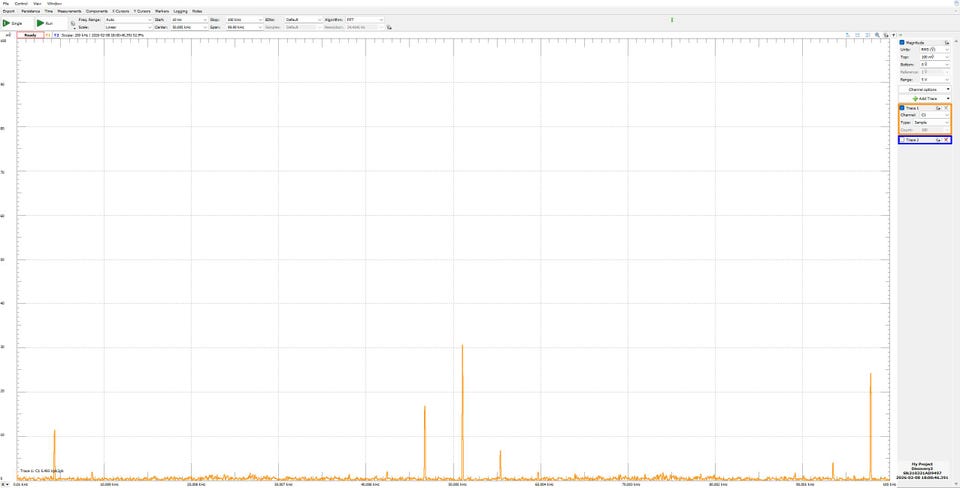Open the Units dropdown
The height and width of the screenshot is (488, 960).
(x=935, y=49)
